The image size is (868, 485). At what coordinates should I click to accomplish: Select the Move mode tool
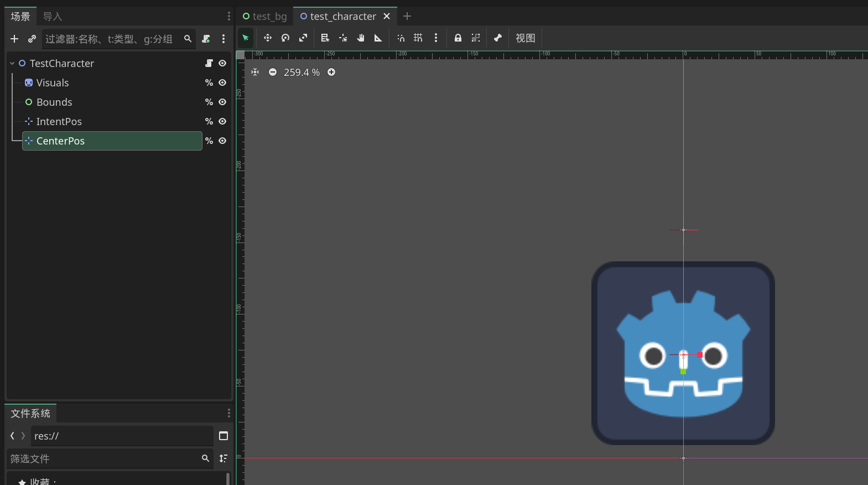tap(268, 38)
